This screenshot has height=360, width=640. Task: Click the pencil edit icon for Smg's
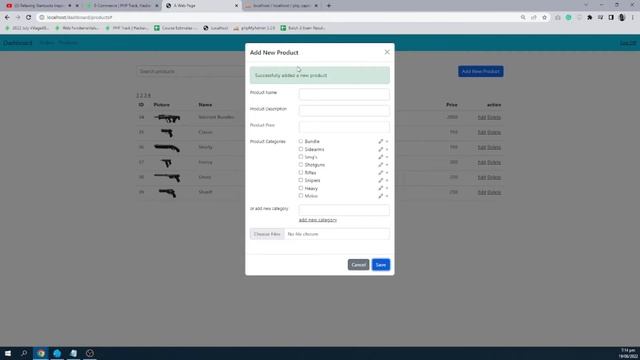(380, 157)
